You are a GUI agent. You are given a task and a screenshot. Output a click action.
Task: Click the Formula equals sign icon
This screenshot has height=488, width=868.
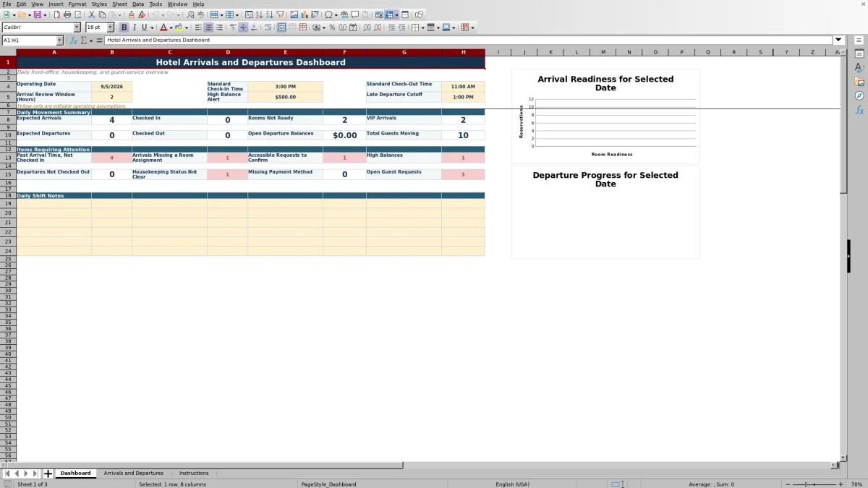100,40
